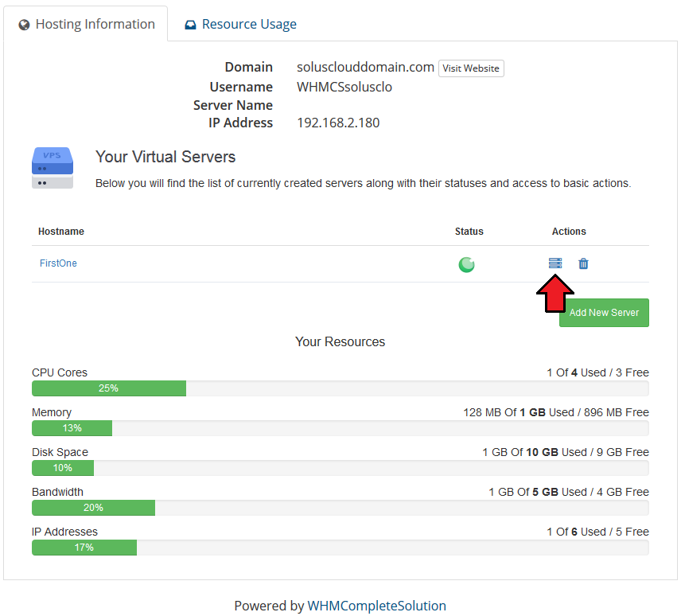Click the Server Name field label
The image size is (681, 616).
click(x=233, y=105)
